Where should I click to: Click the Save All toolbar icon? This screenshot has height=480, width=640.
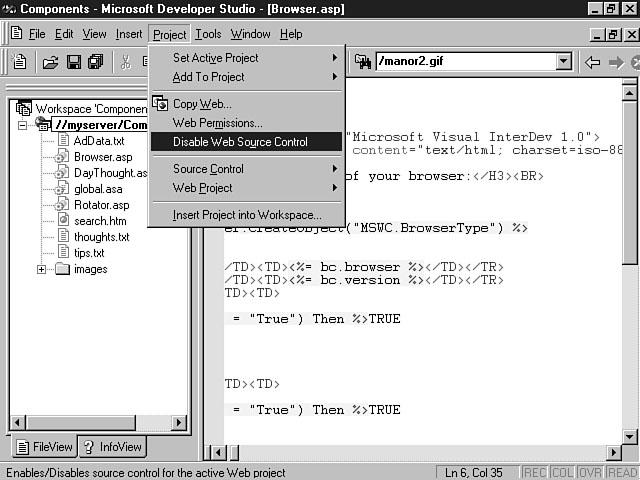pyautogui.click(x=95, y=62)
